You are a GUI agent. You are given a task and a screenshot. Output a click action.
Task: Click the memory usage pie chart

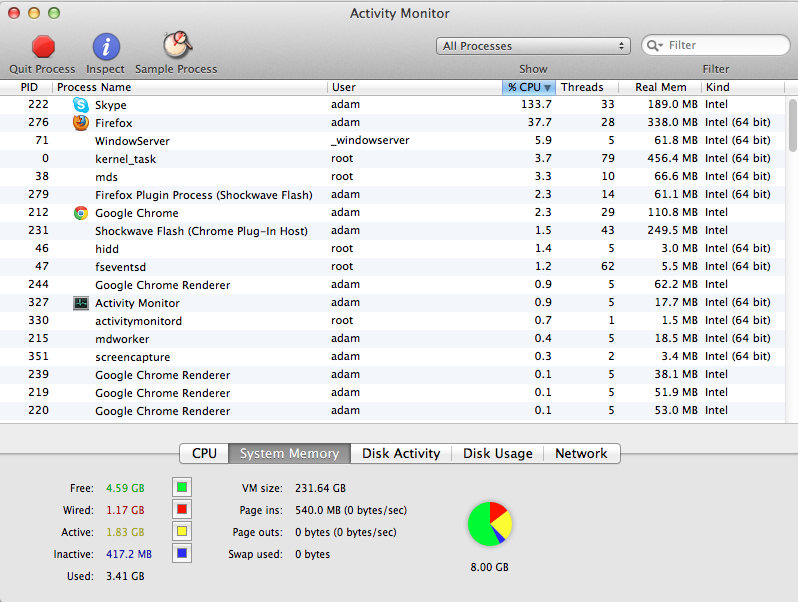coord(490,524)
